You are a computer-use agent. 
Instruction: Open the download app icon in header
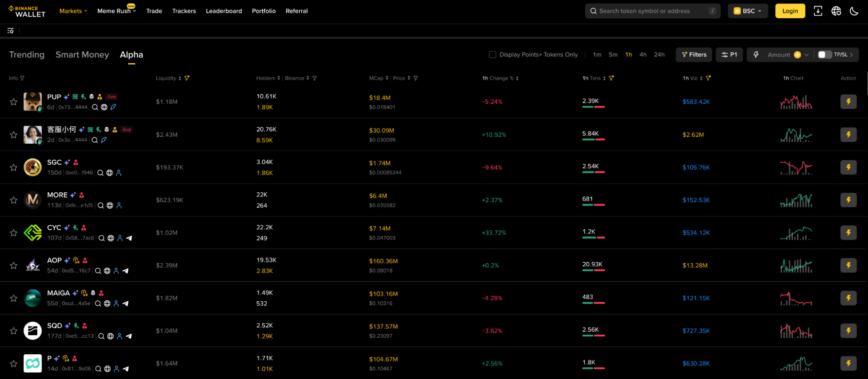(818, 11)
